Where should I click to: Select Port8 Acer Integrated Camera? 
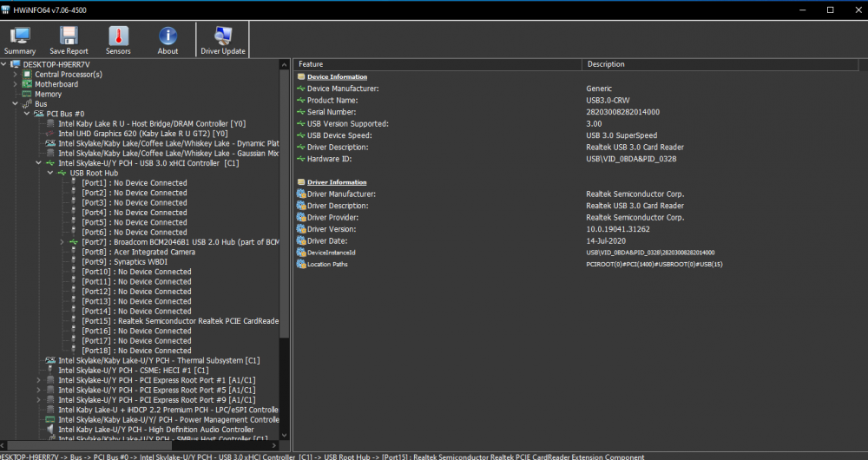tap(138, 252)
